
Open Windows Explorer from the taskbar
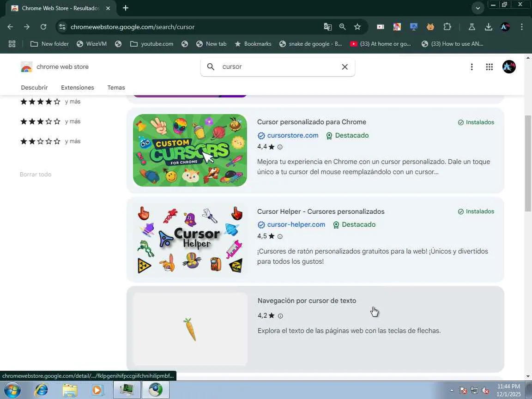click(70, 390)
